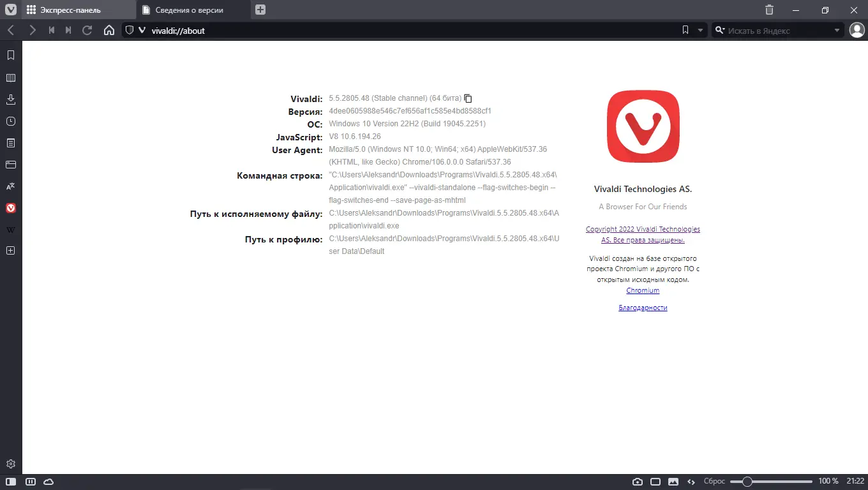Click the Командная строка label
The image size is (868, 490).
tap(280, 175)
